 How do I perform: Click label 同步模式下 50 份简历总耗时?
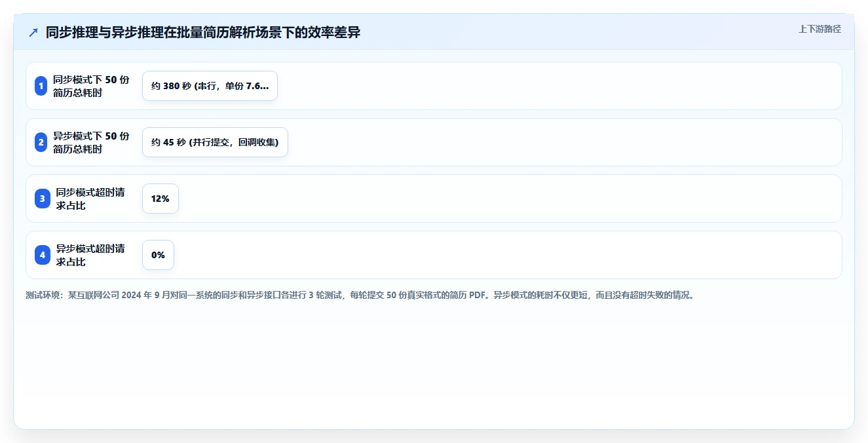[x=91, y=86]
